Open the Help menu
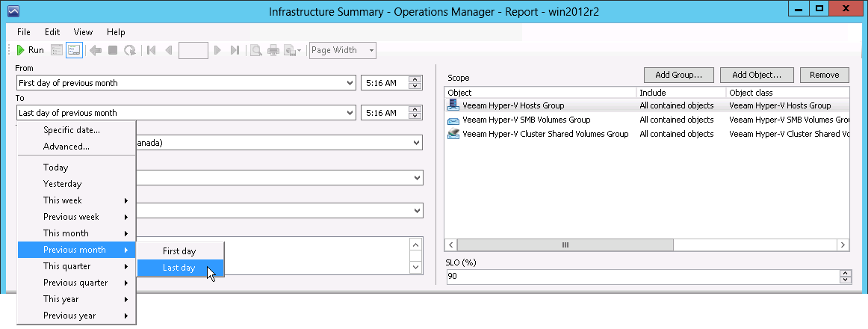868x329 pixels. point(116,32)
